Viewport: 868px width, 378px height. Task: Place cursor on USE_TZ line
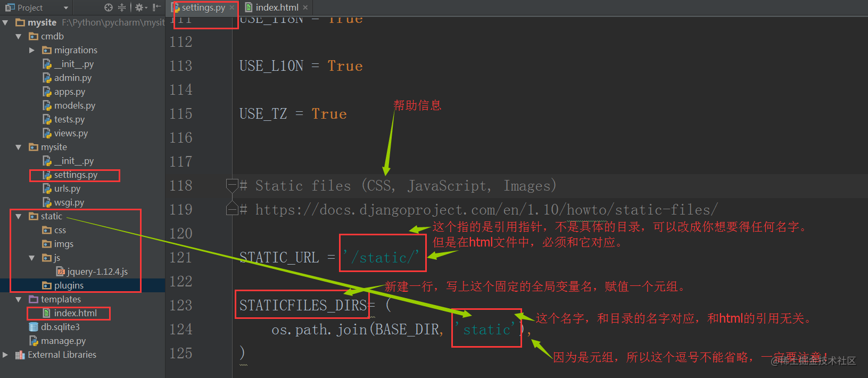pyautogui.click(x=293, y=114)
